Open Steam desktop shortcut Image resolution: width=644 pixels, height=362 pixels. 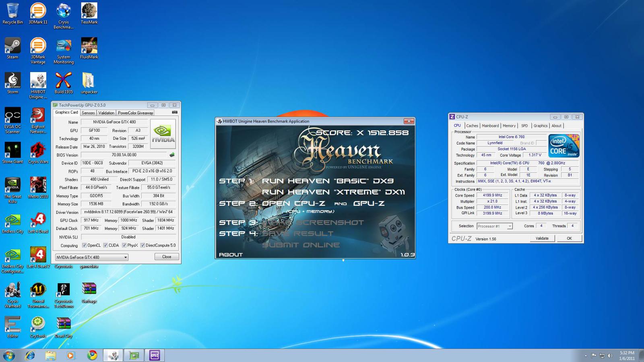(x=12, y=48)
